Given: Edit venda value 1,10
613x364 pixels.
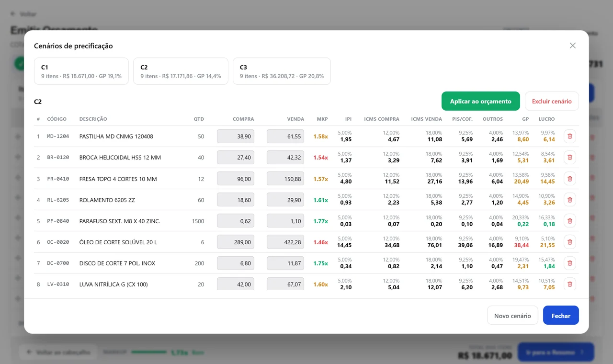Looking at the screenshot, I should tap(285, 221).
